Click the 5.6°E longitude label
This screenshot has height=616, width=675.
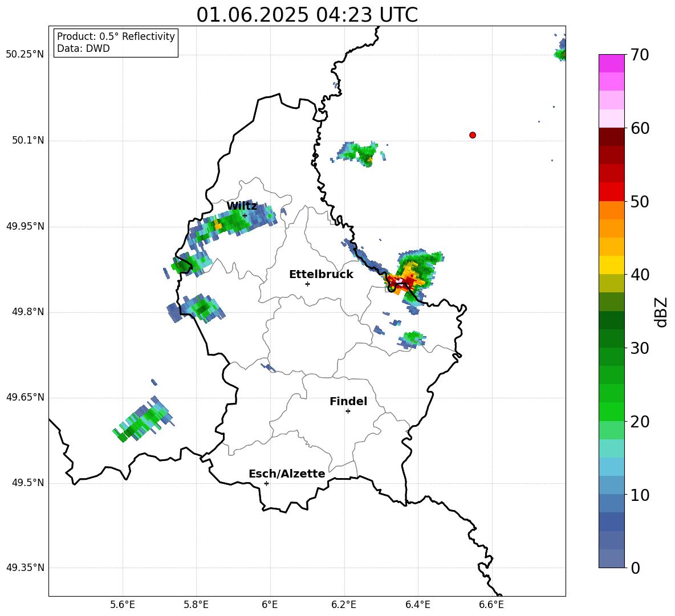pos(122,605)
